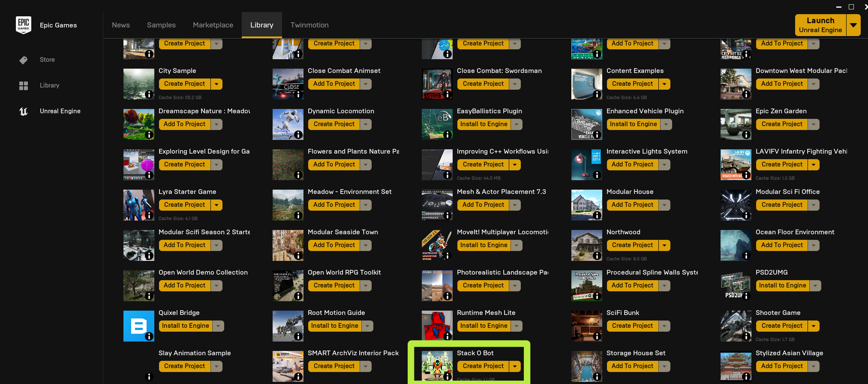The height and width of the screenshot is (384, 868).
Task: Show info icon on Slay Animation Sample
Action: pyautogui.click(x=149, y=377)
